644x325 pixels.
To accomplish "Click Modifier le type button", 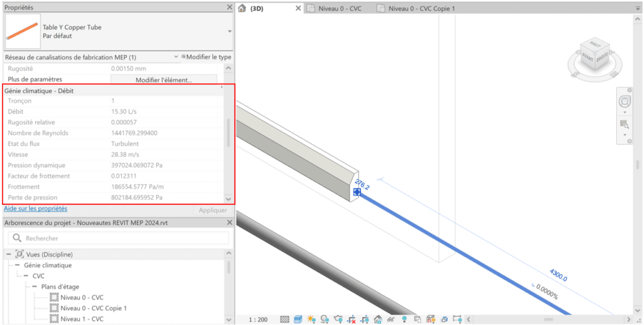I will point(206,57).
